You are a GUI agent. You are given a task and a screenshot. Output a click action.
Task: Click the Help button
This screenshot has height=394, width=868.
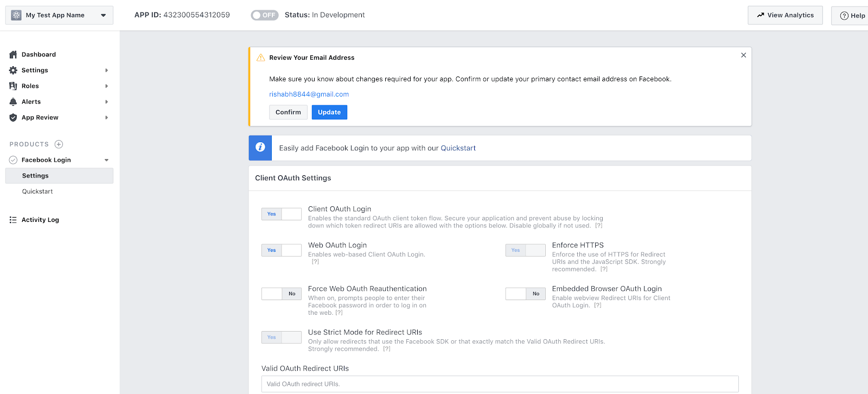(x=851, y=16)
